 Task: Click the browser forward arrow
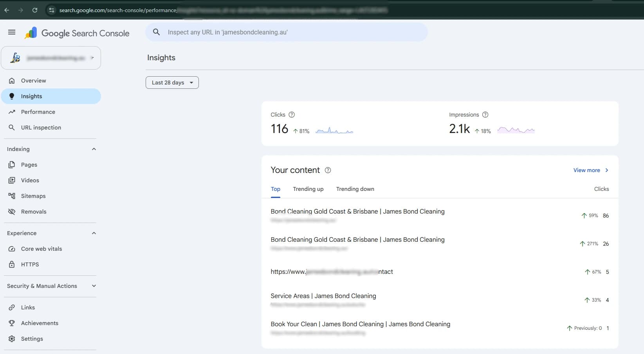click(21, 10)
